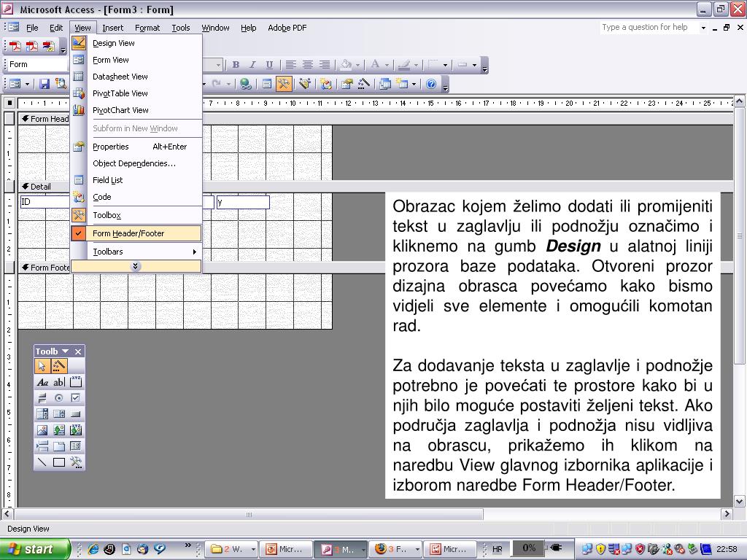Select the Page Break tool

point(42,446)
